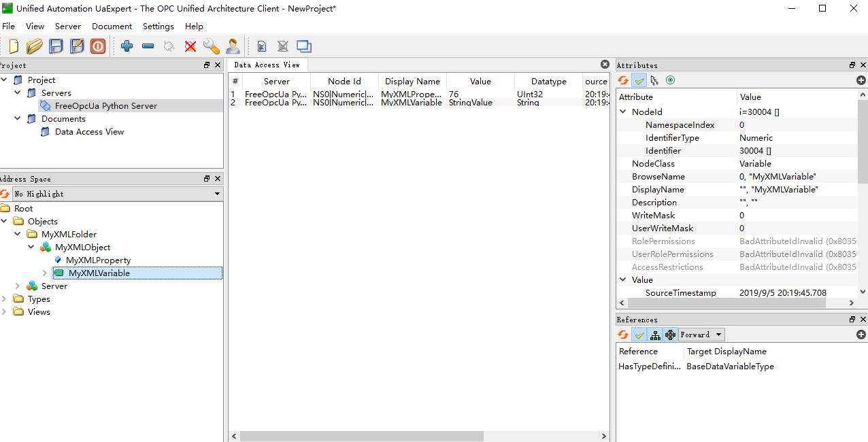
Task: Collapse the MyXMLObject tree node
Action: point(31,247)
